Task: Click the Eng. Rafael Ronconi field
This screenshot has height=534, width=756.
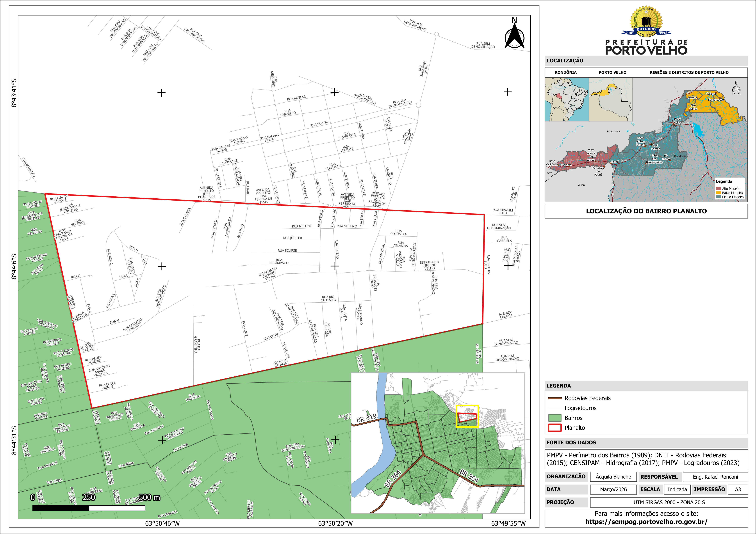Action: [715, 477]
